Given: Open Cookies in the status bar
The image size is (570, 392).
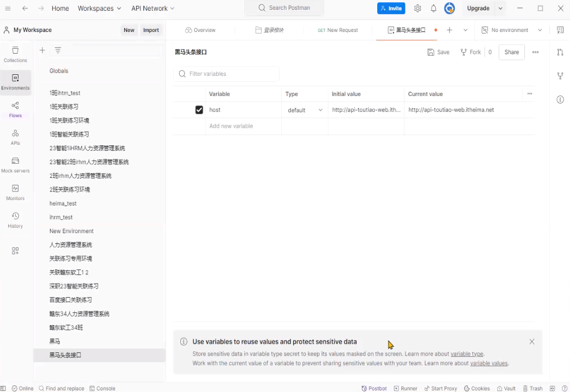Looking at the screenshot, I should point(477,388).
